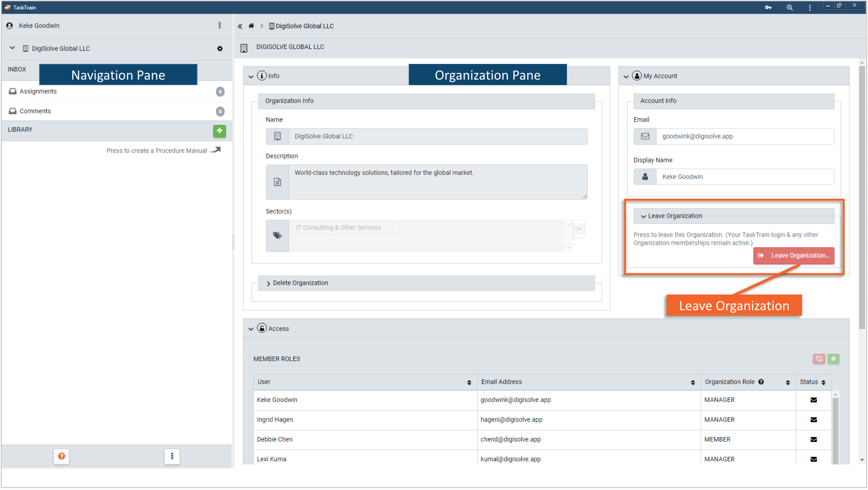
Task: Open Comments in the inbox
Action: click(35, 111)
